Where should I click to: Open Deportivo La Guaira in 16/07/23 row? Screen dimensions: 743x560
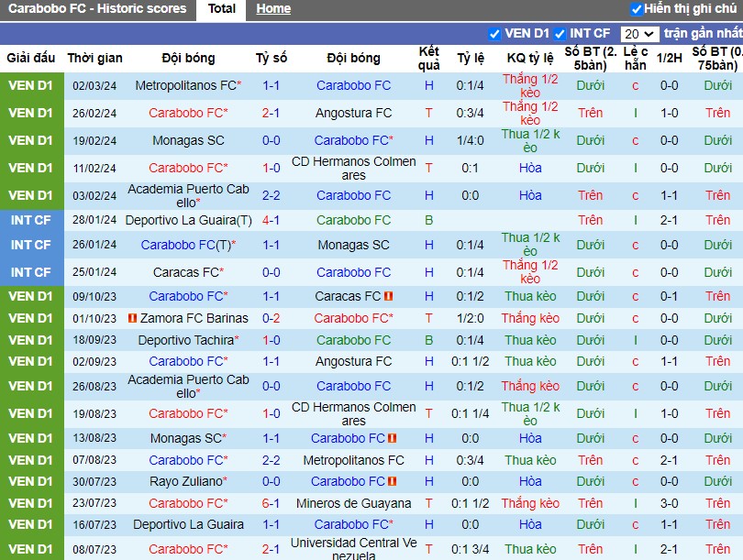point(188,524)
